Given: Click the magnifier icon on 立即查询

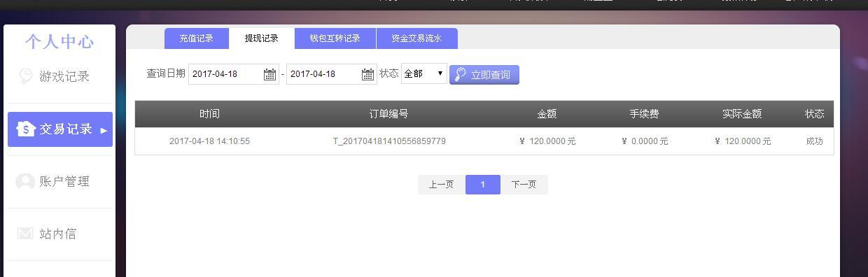Looking at the screenshot, I should click(460, 74).
